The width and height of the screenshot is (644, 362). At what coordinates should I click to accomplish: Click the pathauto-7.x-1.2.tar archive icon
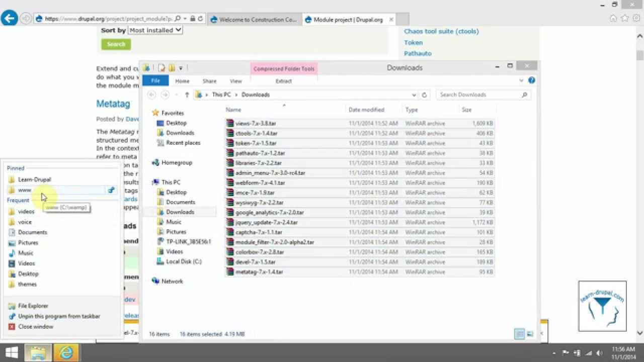point(230,153)
